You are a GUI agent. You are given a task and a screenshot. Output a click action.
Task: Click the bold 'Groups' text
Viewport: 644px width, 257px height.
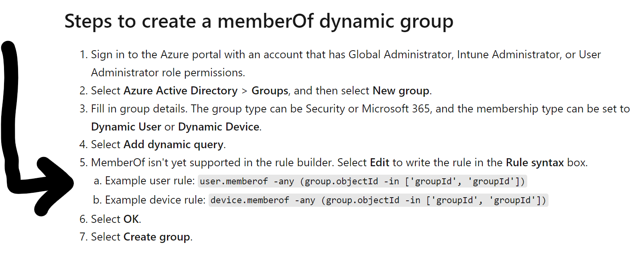[x=270, y=91]
